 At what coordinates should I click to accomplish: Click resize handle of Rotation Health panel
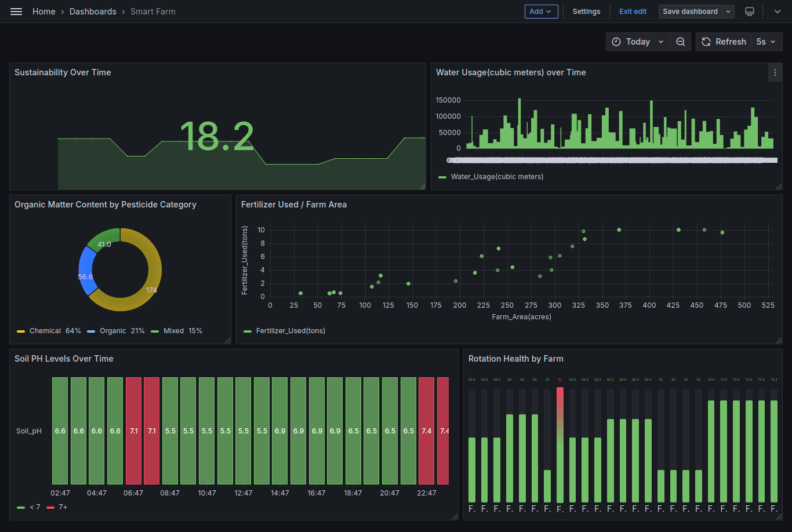[x=779, y=516]
